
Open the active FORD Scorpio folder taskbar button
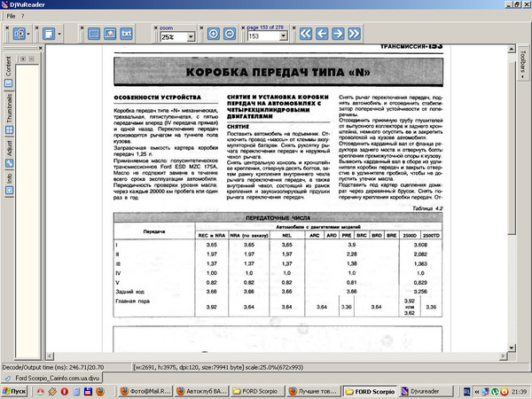coord(370,391)
